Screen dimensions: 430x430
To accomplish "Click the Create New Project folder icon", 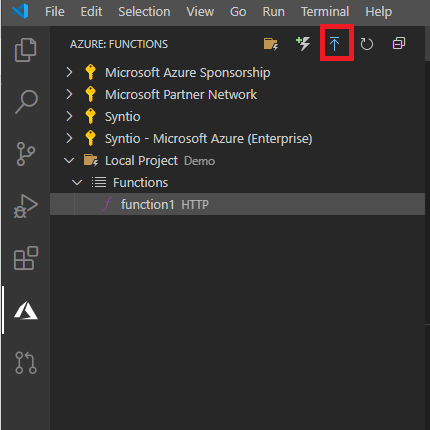I will tap(271, 44).
